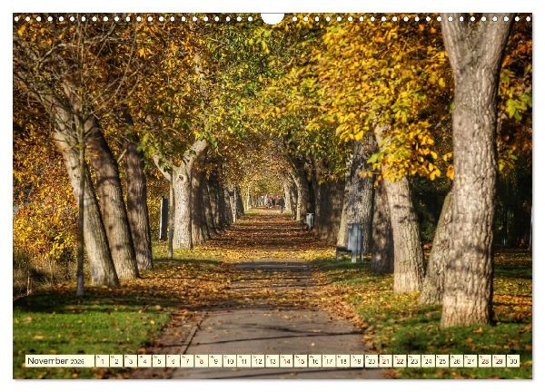The image size is (545, 392).
Task: Select date cell 23
Action: 414,361
